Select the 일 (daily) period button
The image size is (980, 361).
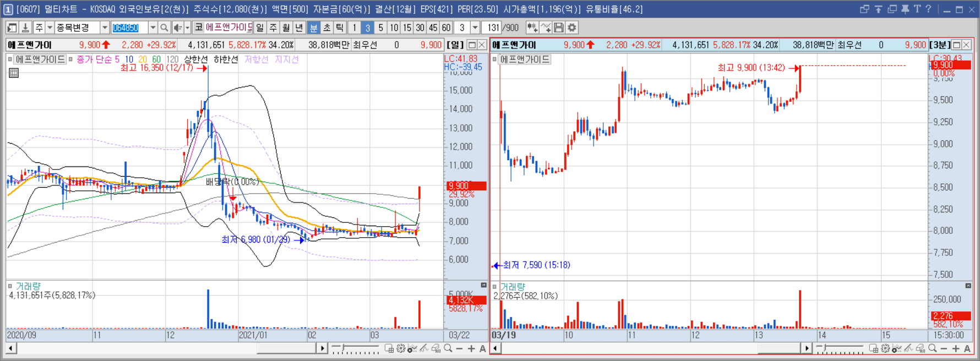[x=260, y=28]
